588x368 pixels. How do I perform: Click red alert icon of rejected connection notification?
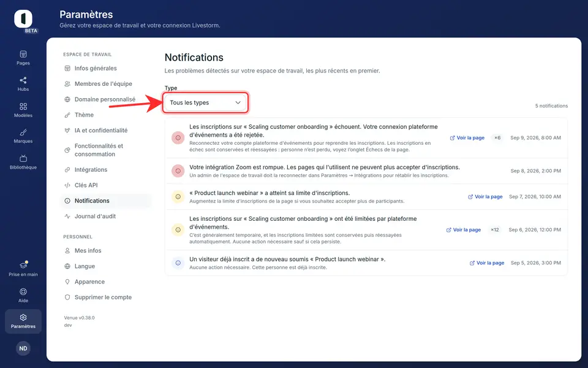pyautogui.click(x=178, y=138)
